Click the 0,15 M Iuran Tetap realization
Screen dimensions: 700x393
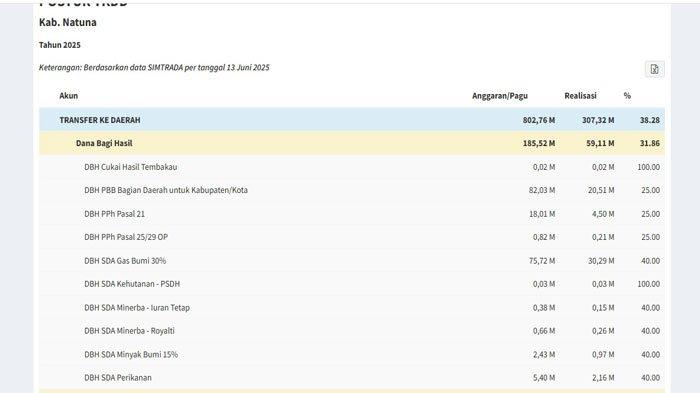point(603,308)
